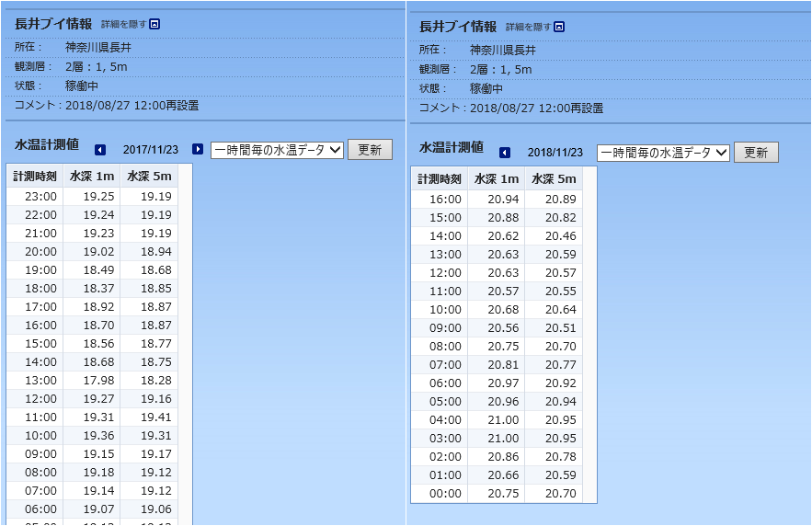The image size is (812, 526).
Task: Click the 詳細を隠す link in the left panel
Action: tap(123, 24)
